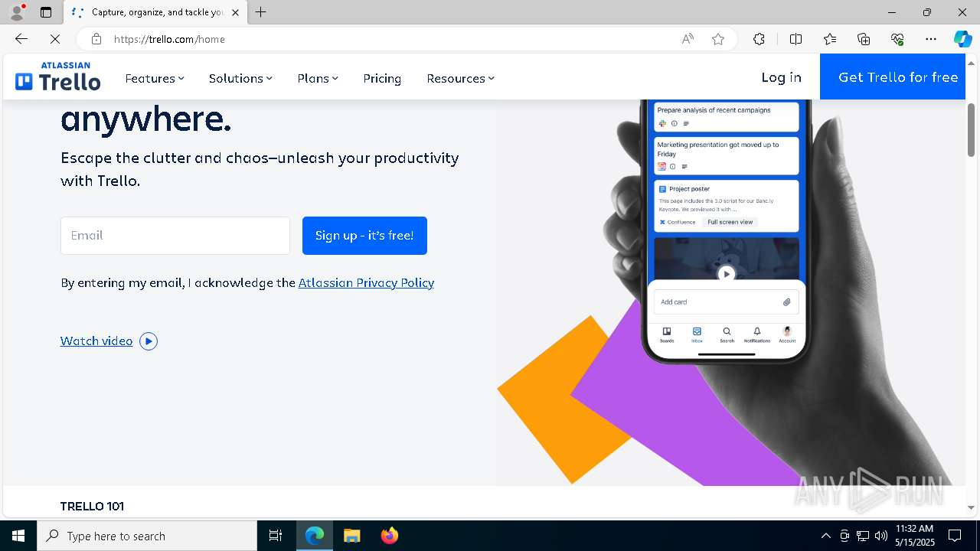The height and width of the screenshot is (551, 980).
Task: Click Watch video link
Action: click(96, 341)
